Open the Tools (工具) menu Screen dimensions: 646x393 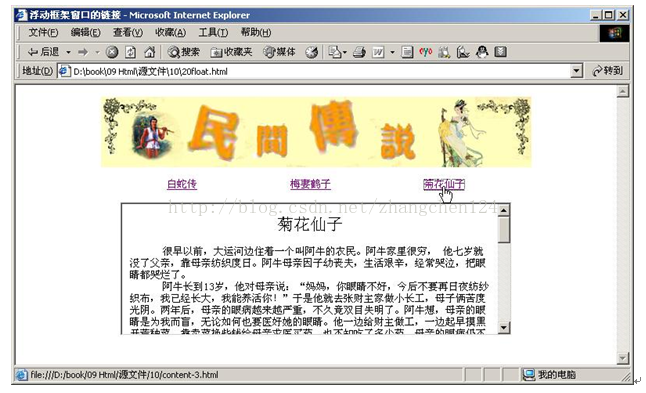[213, 33]
